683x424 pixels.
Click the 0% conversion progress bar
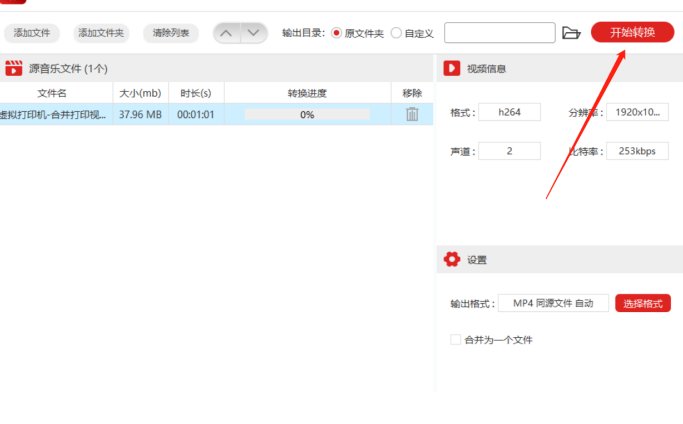pyautogui.click(x=307, y=115)
